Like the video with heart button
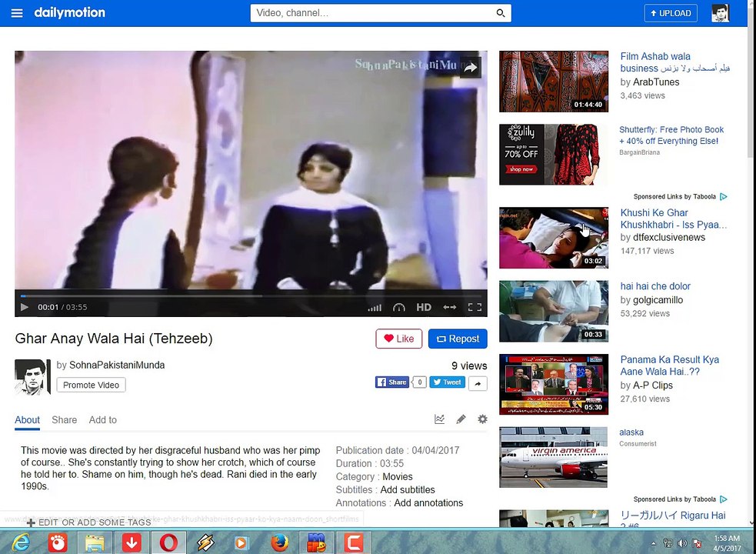 (x=398, y=339)
